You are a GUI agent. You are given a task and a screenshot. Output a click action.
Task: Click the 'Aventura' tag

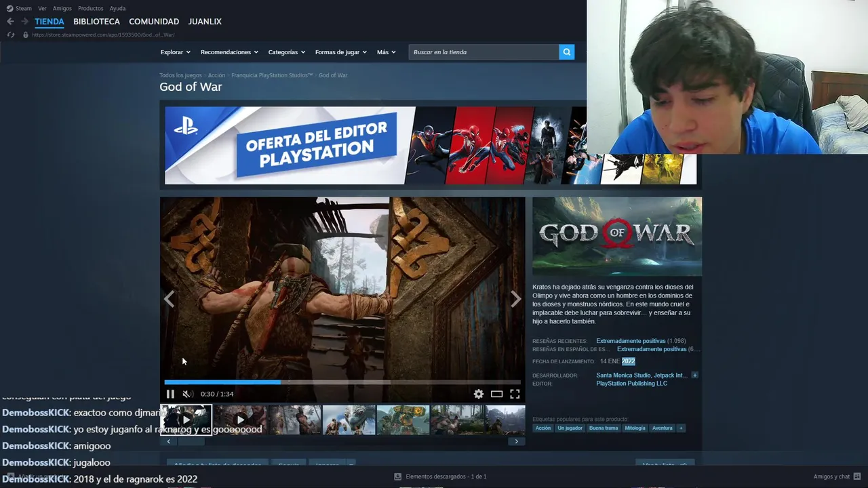663,428
